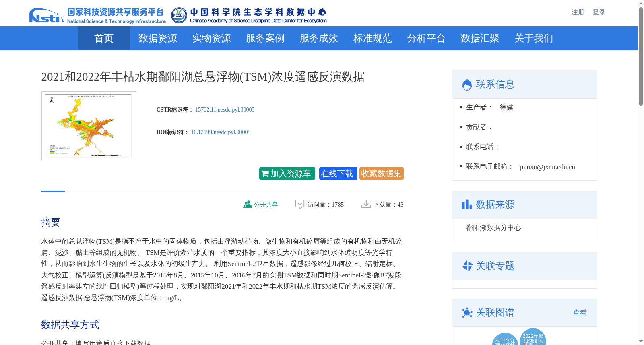Click scrollbar down arrow
644x345 pixels.
click(641, 341)
